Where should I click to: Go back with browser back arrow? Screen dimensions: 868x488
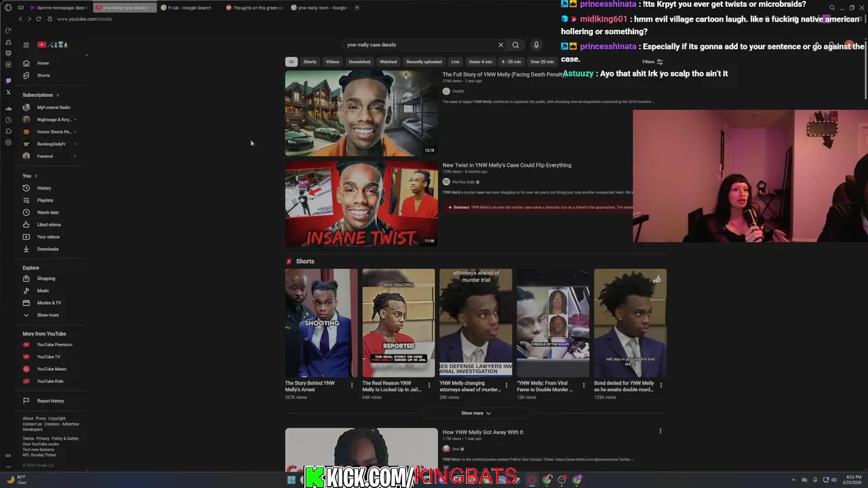click(20, 19)
